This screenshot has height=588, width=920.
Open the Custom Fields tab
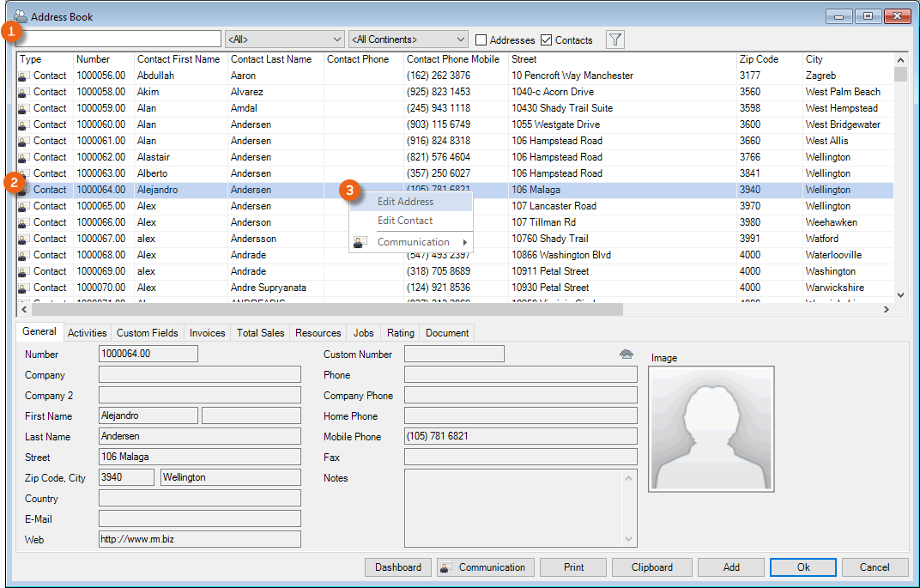(148, 333)
